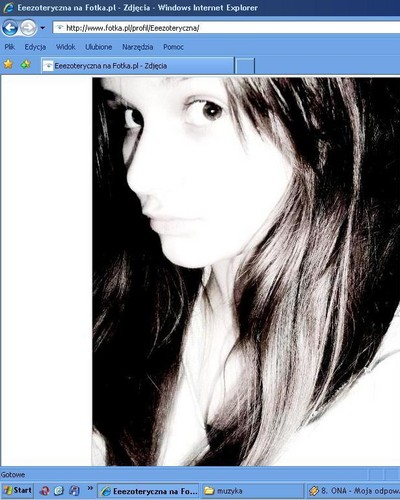Launch the first red quick launch icon
Image resolution: width=400 pixels, height=500 pixels.
[45, 491]
